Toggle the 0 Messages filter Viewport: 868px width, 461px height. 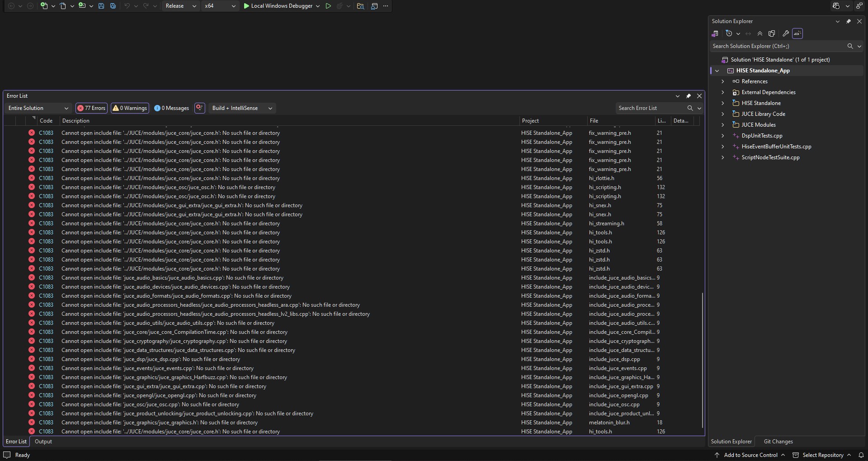coord(171,108)
